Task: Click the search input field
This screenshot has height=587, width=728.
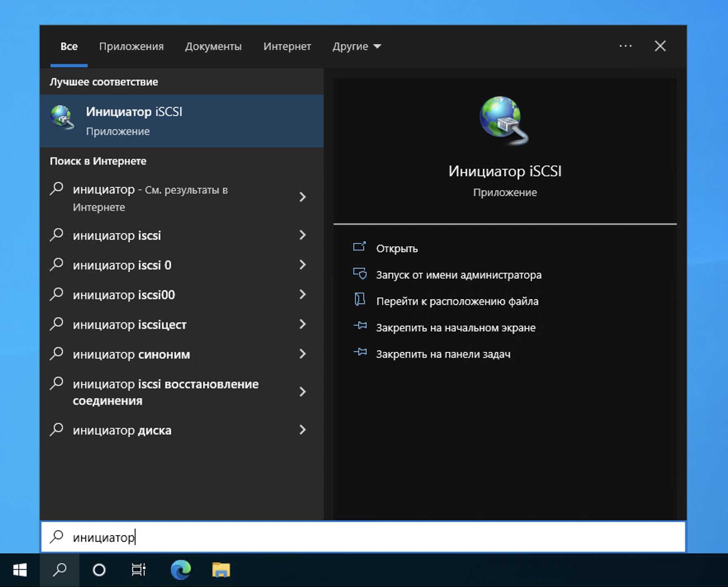Action: (363, 537)
